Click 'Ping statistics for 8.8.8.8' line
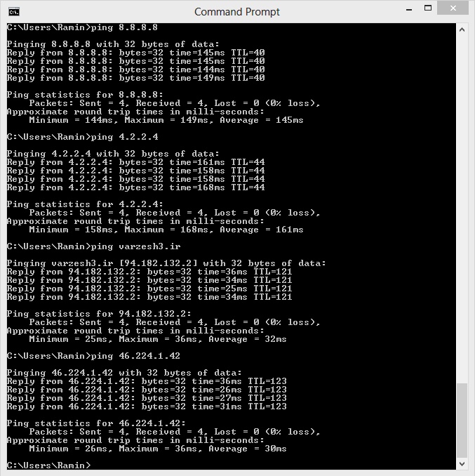 pyautogui.click(x=85, y=95)
